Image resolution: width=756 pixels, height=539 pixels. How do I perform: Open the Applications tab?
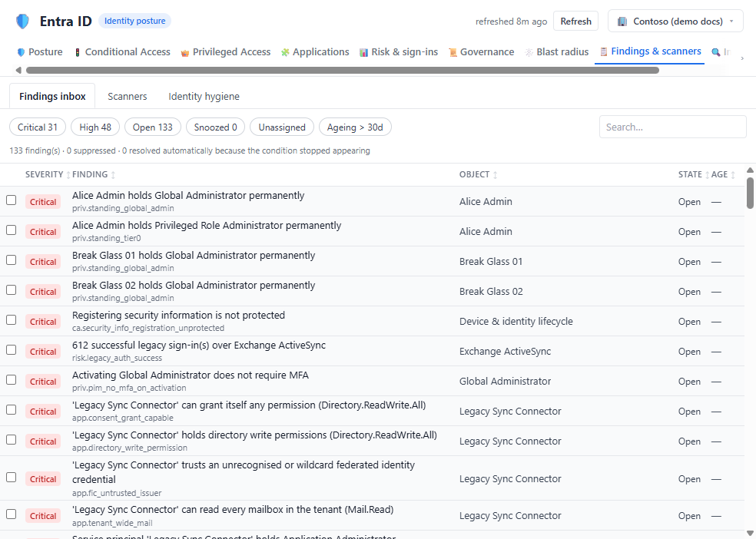pyautogui.click(x=315, y=52)
